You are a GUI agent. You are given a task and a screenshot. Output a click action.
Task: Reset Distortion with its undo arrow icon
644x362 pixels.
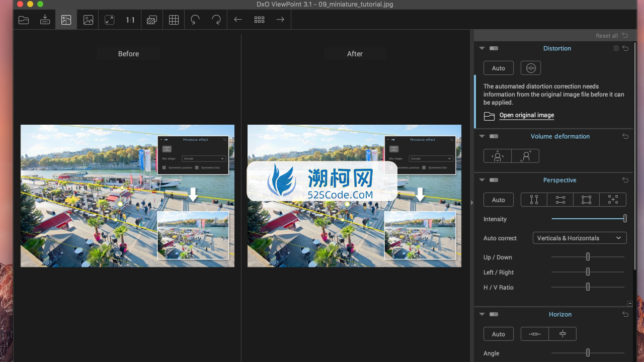coord(625,48)
